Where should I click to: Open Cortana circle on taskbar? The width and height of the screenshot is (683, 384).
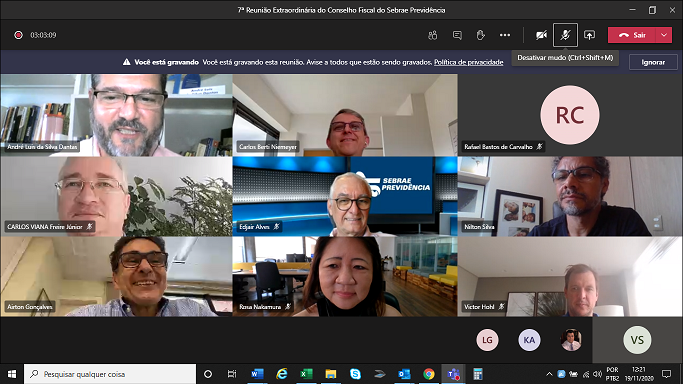(208, 374)
